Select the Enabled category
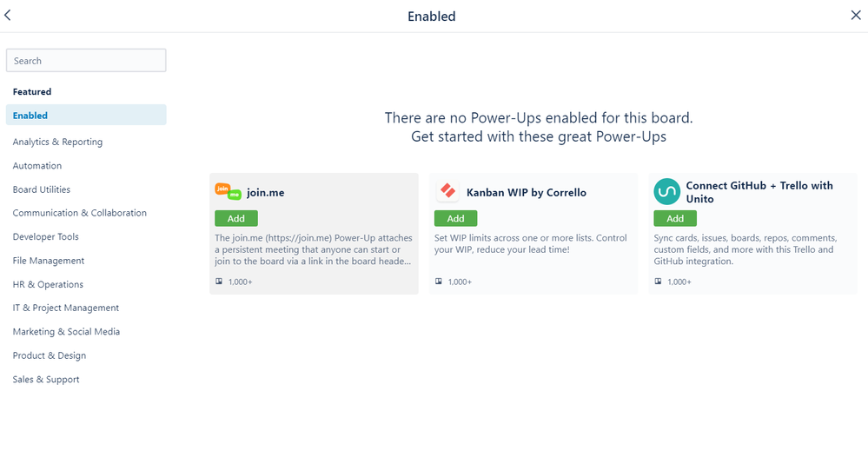This screenshot has height=464, width=868. [x=86, y=116]
